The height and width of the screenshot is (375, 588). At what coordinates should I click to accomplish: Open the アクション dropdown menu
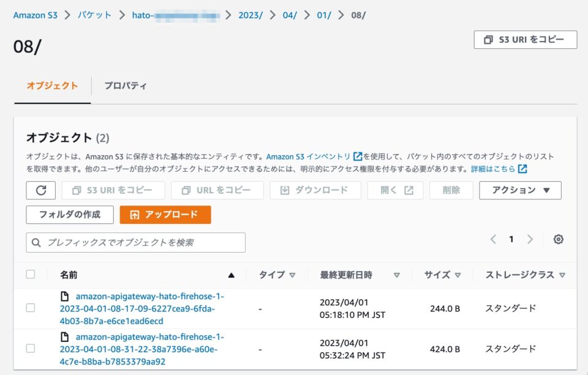click(x=519, y=190)
